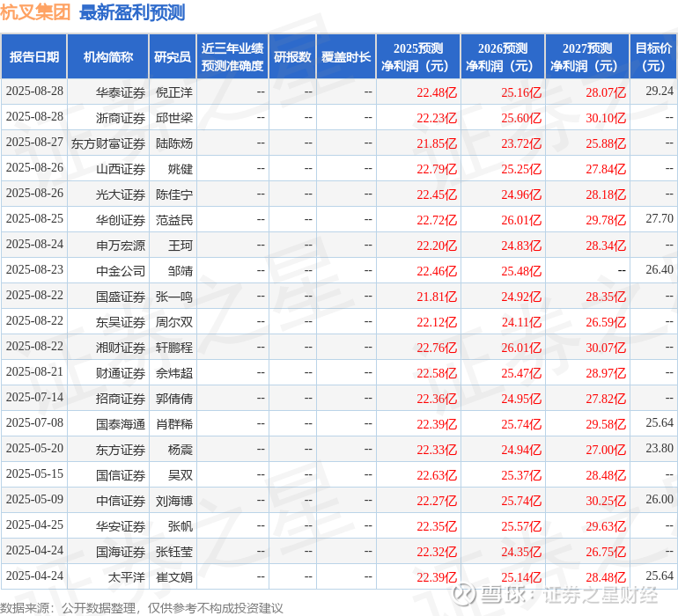Viewport: 678px width, 616px height.
Task: Select the 目标价 column header
Action: 653,56
